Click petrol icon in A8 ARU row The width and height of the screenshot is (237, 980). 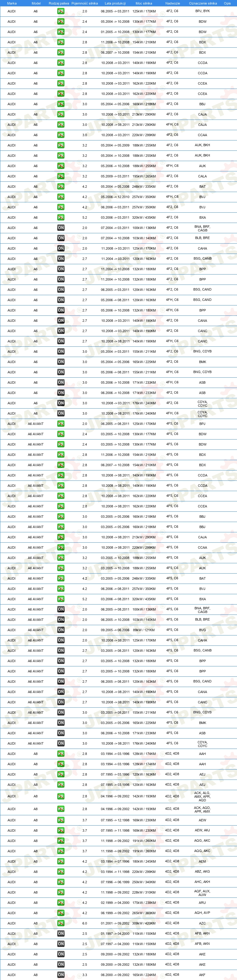[x=61, y=903]
